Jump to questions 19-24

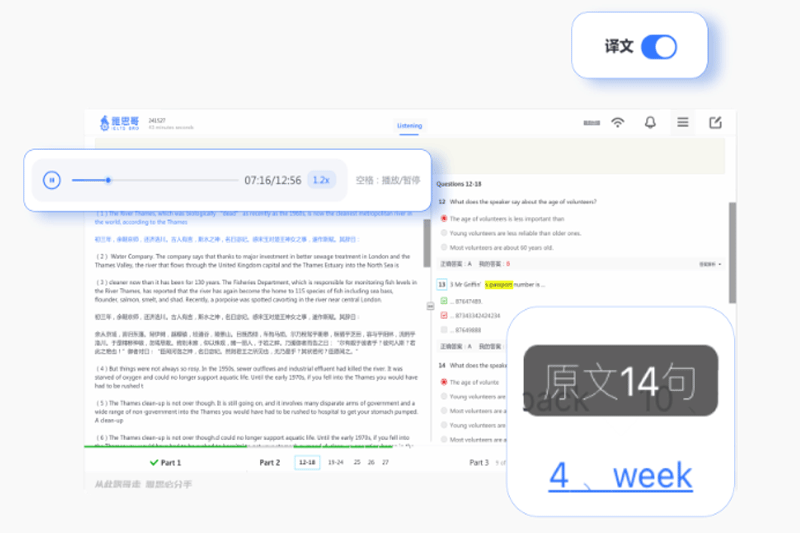coord(335,463)
